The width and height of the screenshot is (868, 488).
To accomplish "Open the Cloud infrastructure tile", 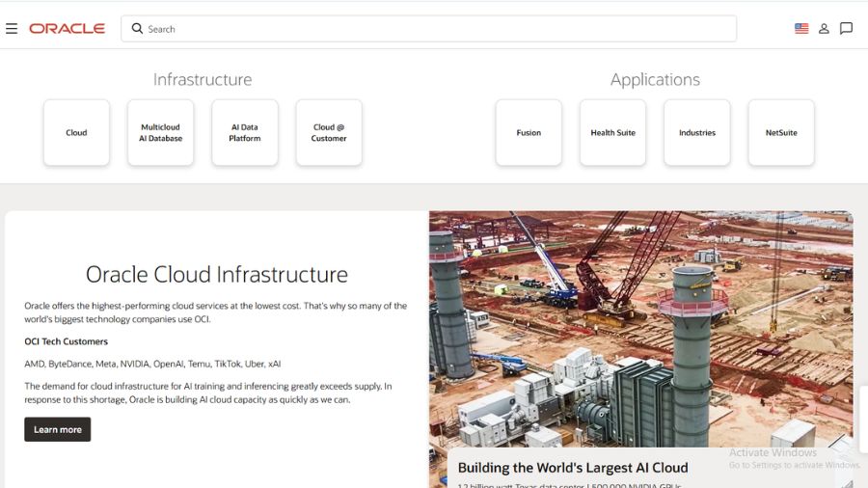I will 76,133.
